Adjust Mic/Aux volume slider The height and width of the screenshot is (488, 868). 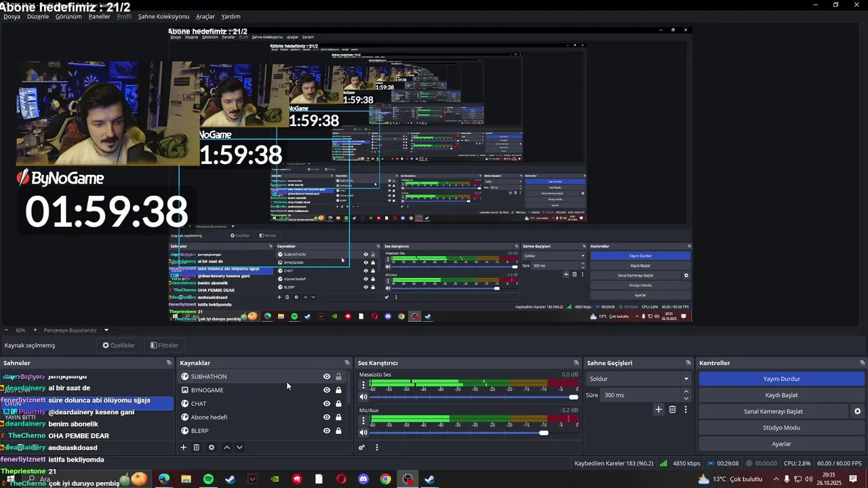475,432
